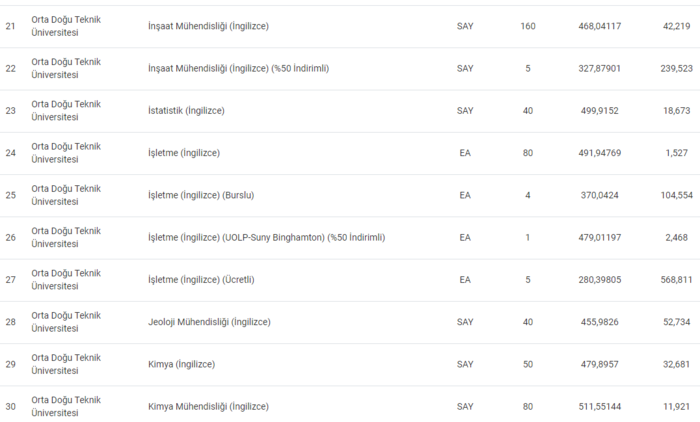The width and height of the screenshot is (700, 422).
Task: Select the UOLP-Suny Binghamton İşletme program
Action: (266, 237)
